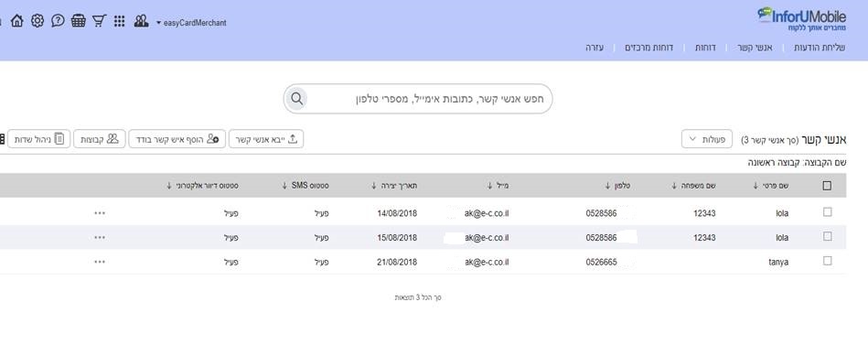Click the ייבא אנשי קשר import button

266,139
